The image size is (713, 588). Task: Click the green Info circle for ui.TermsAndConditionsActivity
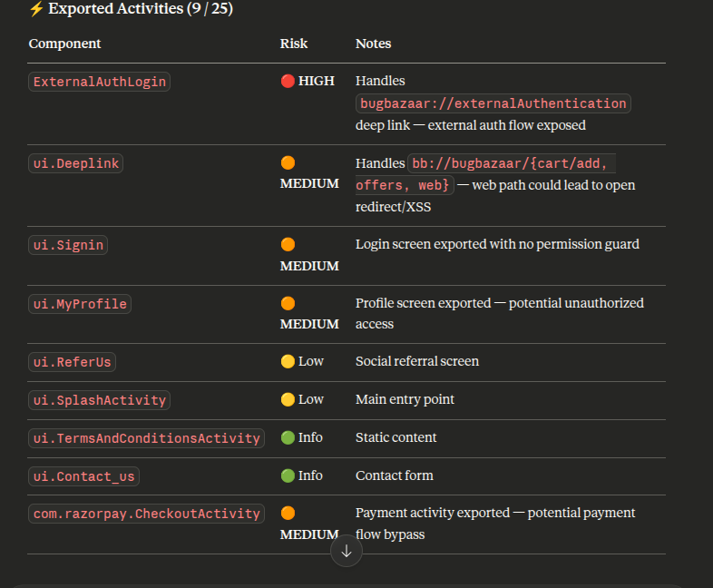[x=288, y=437]
